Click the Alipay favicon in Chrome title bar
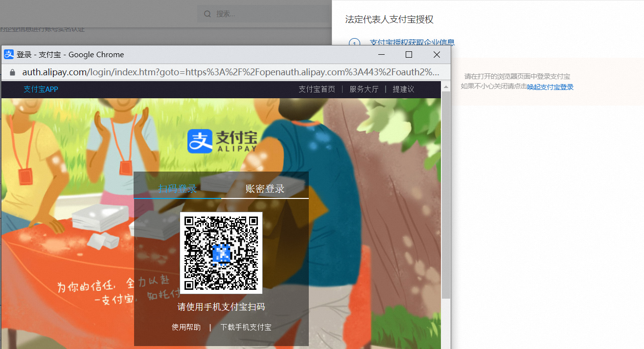644x349 pixels. pos(9,54)
